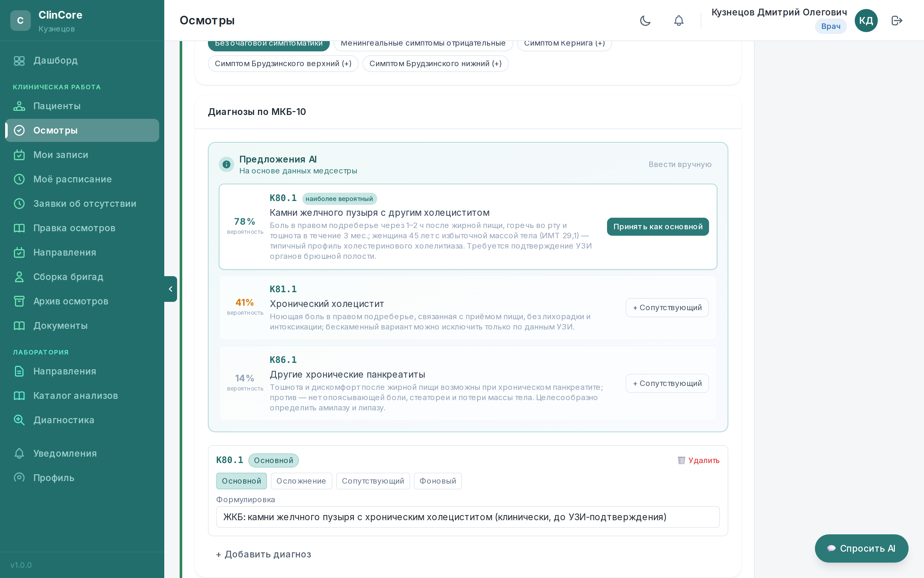924x578 pixels.
Task: Click Ввести вручную link
Action: pyautogui.click(x=680, y=164)
